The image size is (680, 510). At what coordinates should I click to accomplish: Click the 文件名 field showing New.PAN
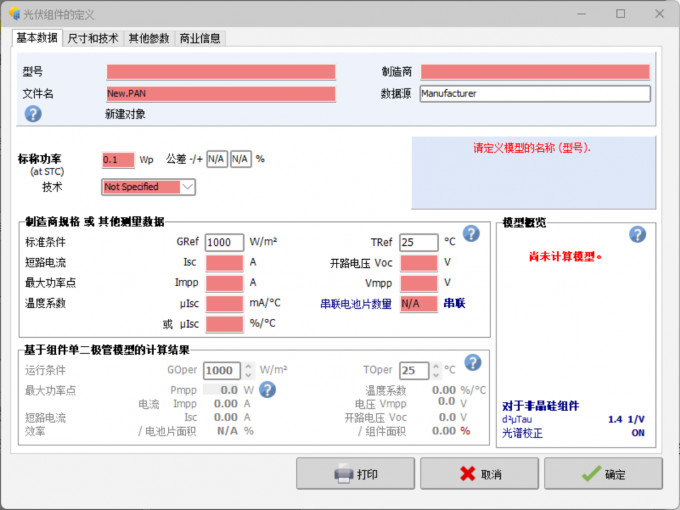tap(221, 94)
